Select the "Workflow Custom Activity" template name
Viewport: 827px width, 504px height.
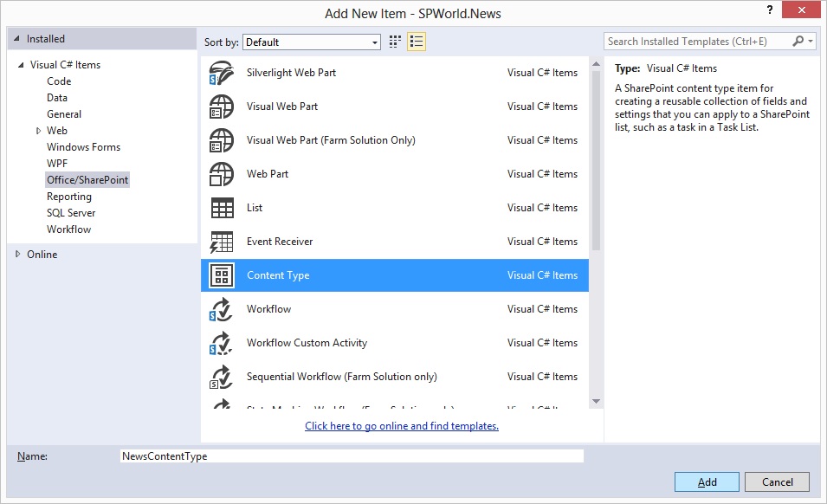coord(307,343)
